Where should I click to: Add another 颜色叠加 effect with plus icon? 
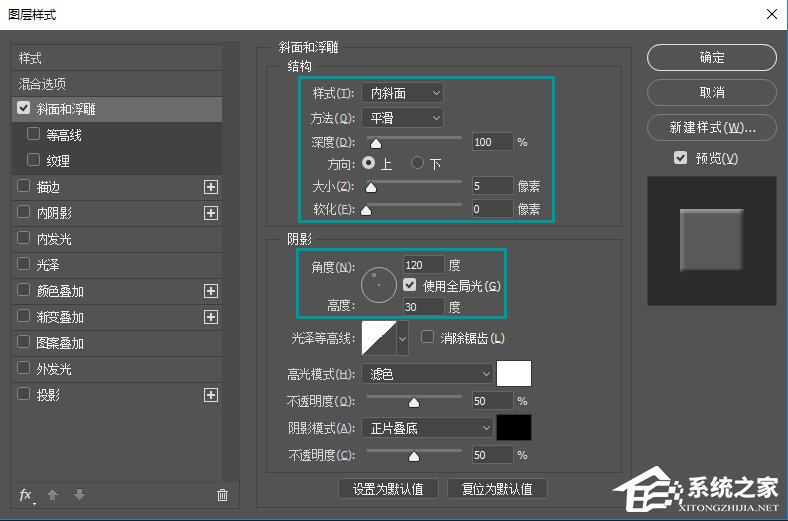pyautogui.click(x=211, y=291)
